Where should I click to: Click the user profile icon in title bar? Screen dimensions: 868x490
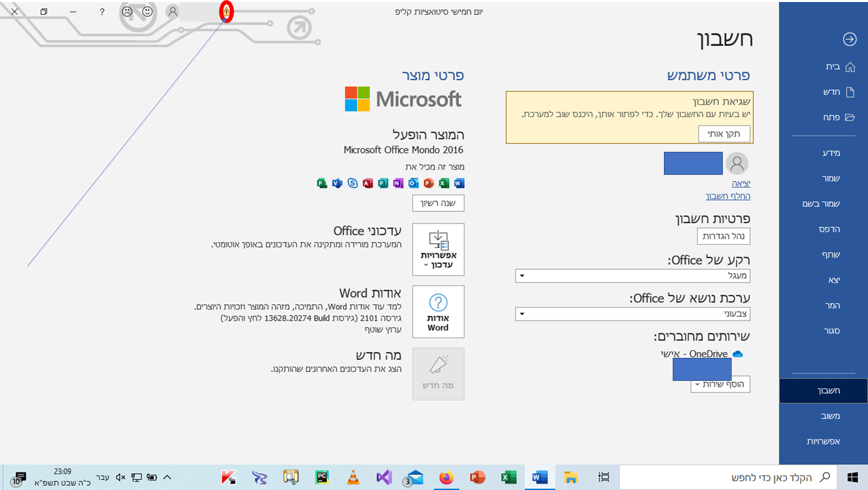173,12
